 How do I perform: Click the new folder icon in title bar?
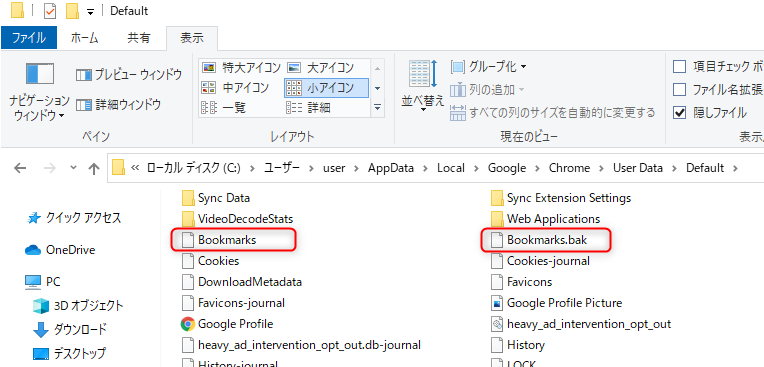[x=73, y=11]
